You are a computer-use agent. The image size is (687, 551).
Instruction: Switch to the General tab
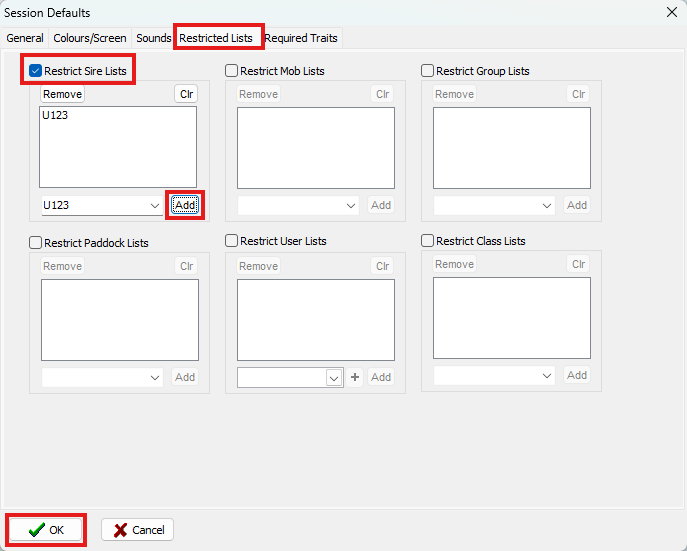pos(25,38)
